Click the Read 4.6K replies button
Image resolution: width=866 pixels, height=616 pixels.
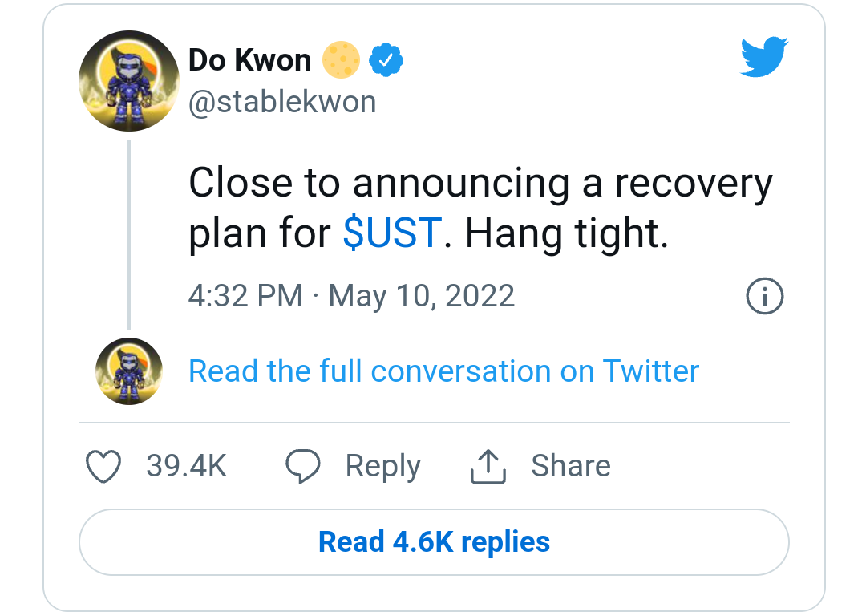coord(434,542)
